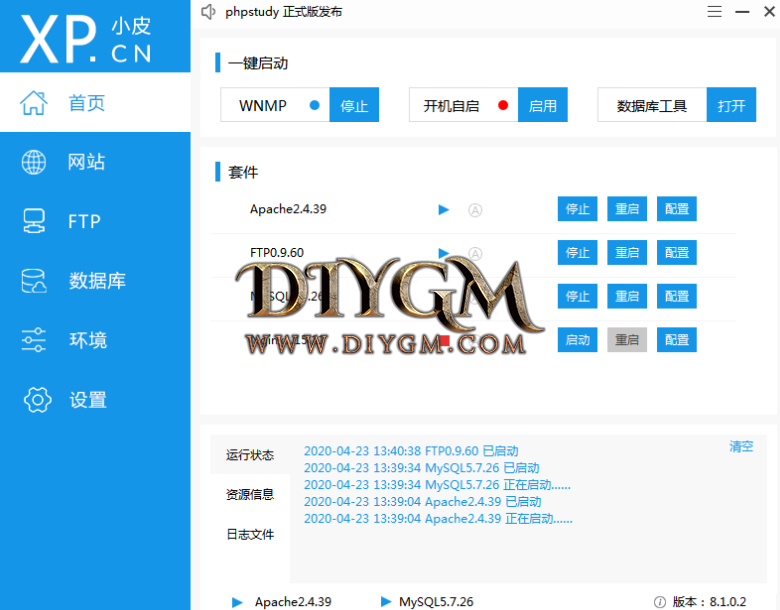
Task: Click the blue WNMP status dot
Action: tap(314, 105)
